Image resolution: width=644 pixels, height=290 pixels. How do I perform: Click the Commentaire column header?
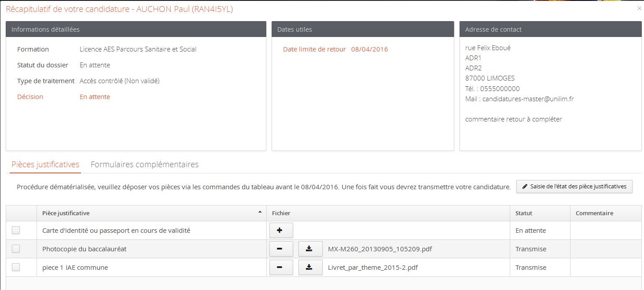coord(594,213)
